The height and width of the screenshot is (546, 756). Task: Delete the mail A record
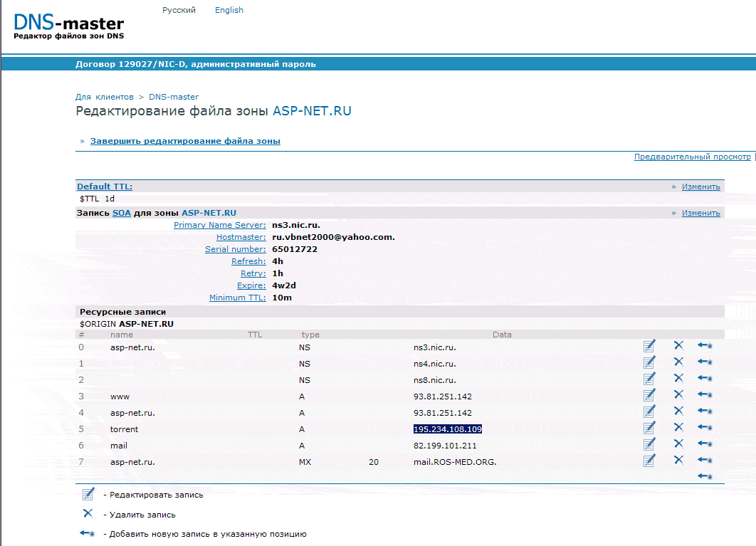(678, 443)
